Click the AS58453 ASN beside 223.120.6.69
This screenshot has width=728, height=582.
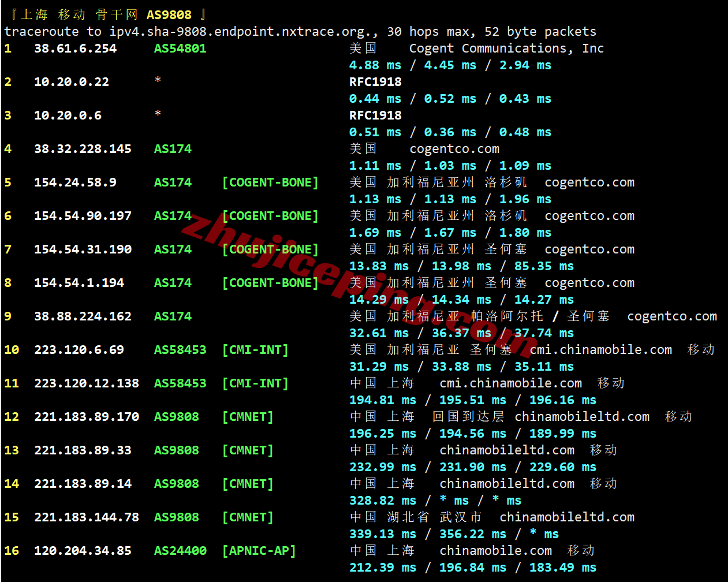tap(180, 350)
